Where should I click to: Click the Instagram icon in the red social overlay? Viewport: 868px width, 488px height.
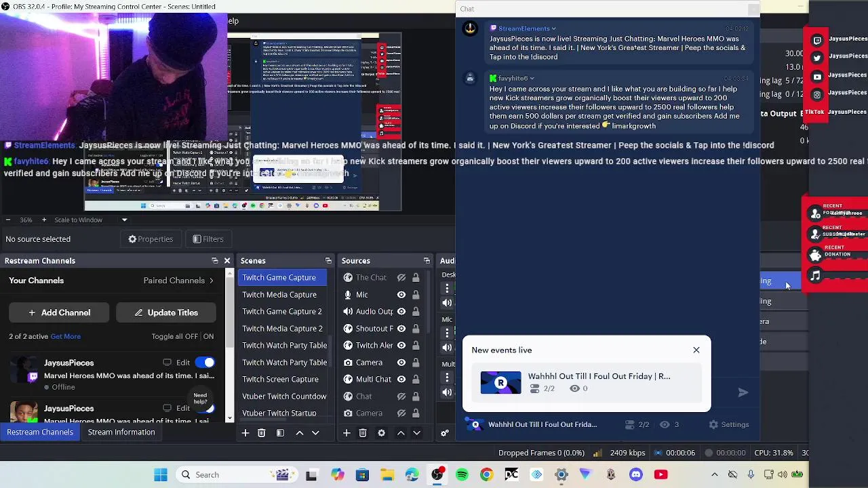(x=817, y=95)
